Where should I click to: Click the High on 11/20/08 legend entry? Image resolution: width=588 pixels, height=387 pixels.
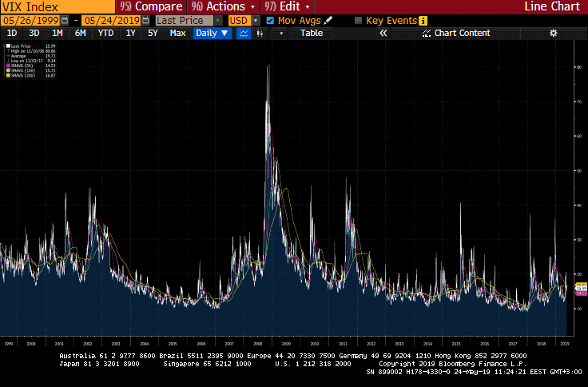(33, 51)
